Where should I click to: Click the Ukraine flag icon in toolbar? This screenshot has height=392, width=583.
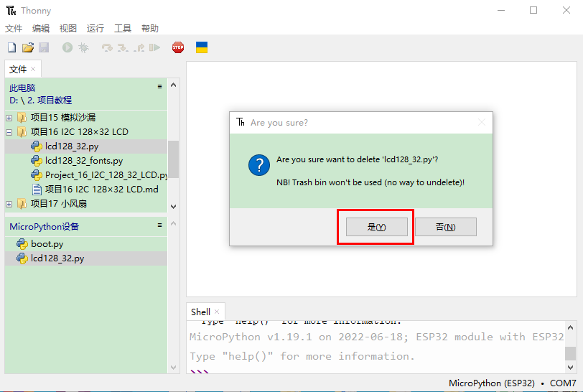(x=202, y=47)
